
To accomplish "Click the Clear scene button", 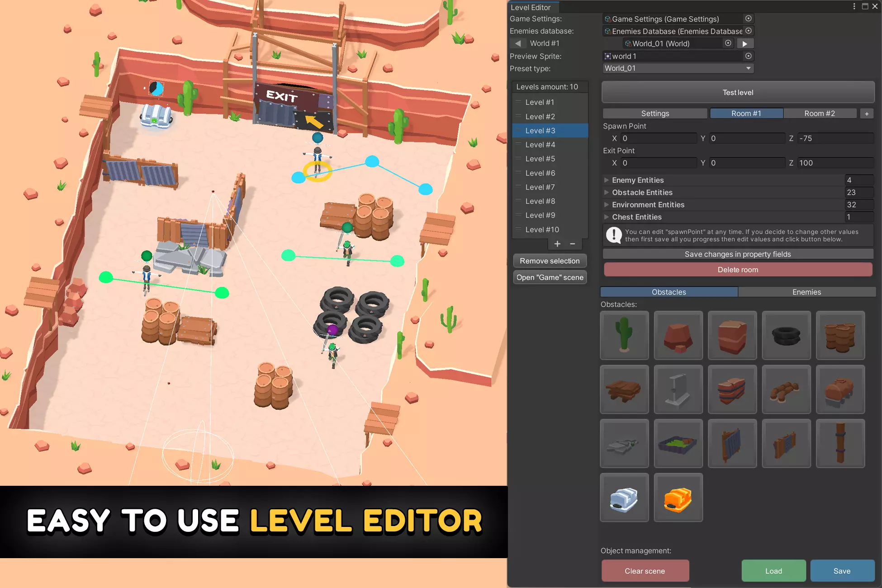I will (x=645, y=571).
